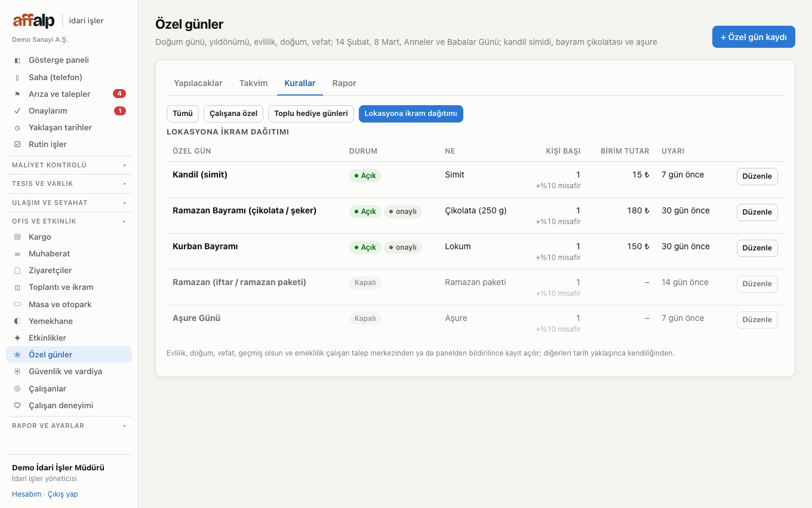
Task: Click the Masa ve otopark icon
Action: pos(17,305)
